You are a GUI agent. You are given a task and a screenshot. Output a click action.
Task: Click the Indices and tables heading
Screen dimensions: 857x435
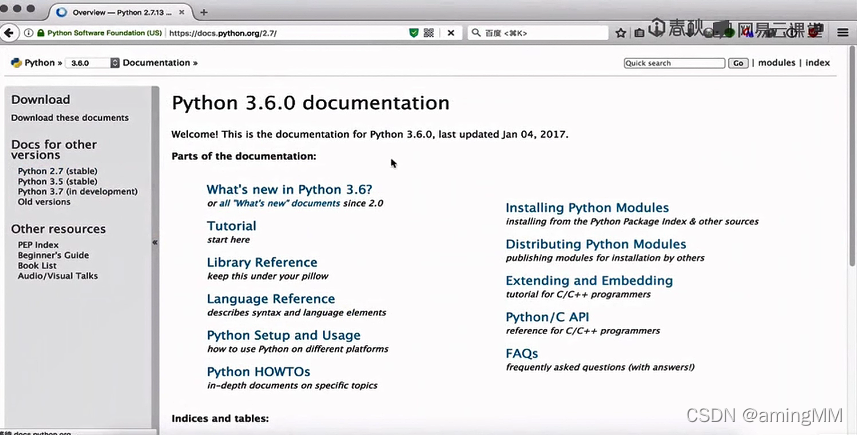[x=220, y=419]
